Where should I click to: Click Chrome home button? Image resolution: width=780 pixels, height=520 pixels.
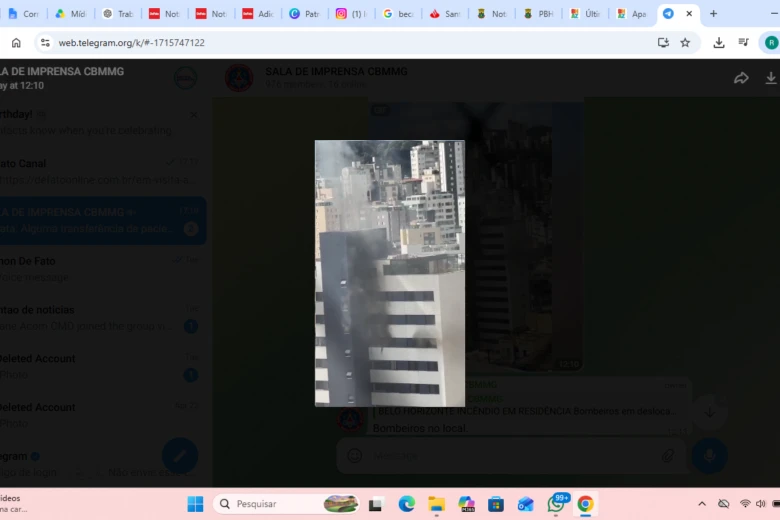click(16, 43)
